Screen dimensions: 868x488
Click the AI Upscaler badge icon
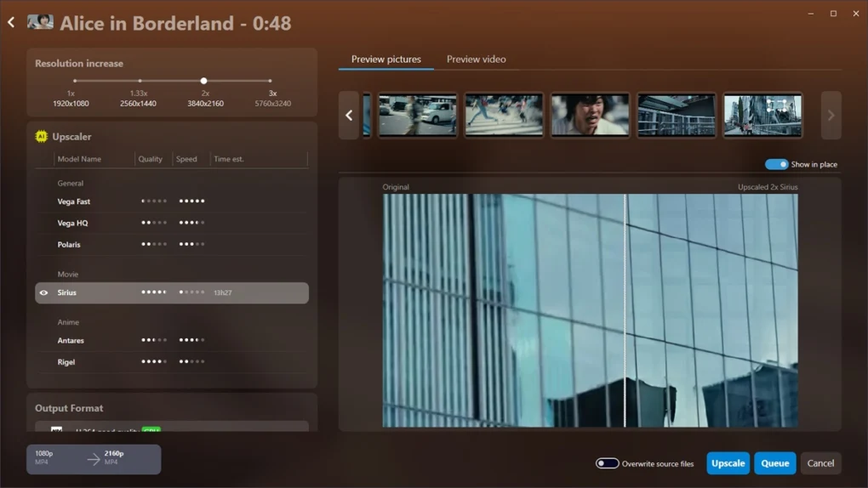coord(41,136)
